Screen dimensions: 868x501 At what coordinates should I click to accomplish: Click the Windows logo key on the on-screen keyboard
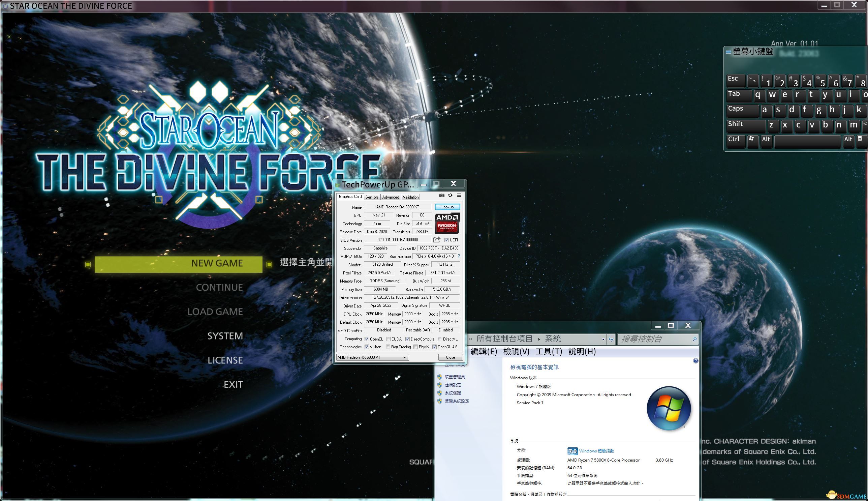752,141
